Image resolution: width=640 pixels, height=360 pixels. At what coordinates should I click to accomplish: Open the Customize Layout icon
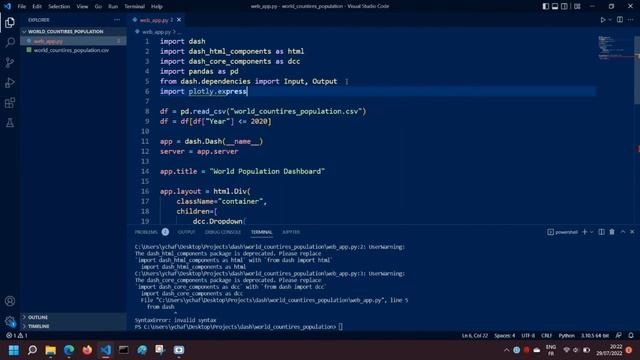point(577,7)
